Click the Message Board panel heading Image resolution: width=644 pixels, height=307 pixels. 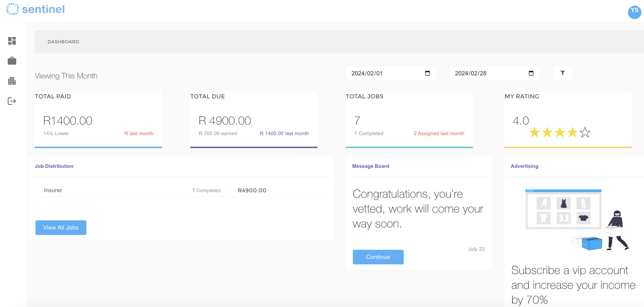pyautogui.click(x=370, y=166)
